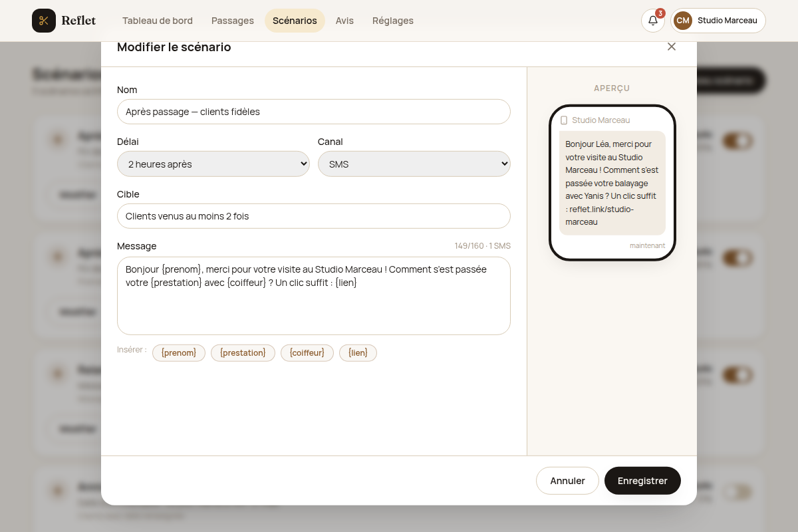Save with the Enregistrer button
The height and width of the screenshot is (532, 798).
(x=642, y=481)
